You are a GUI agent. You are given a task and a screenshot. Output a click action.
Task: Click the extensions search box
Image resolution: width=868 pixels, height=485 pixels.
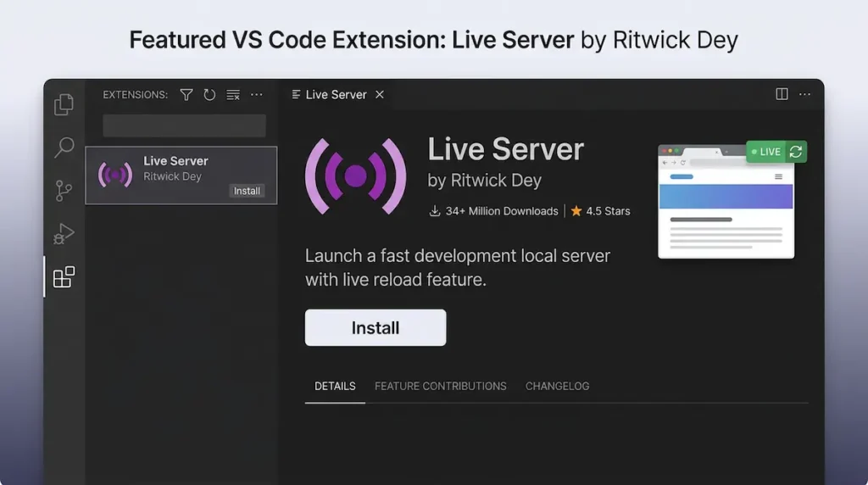(184, 125)
